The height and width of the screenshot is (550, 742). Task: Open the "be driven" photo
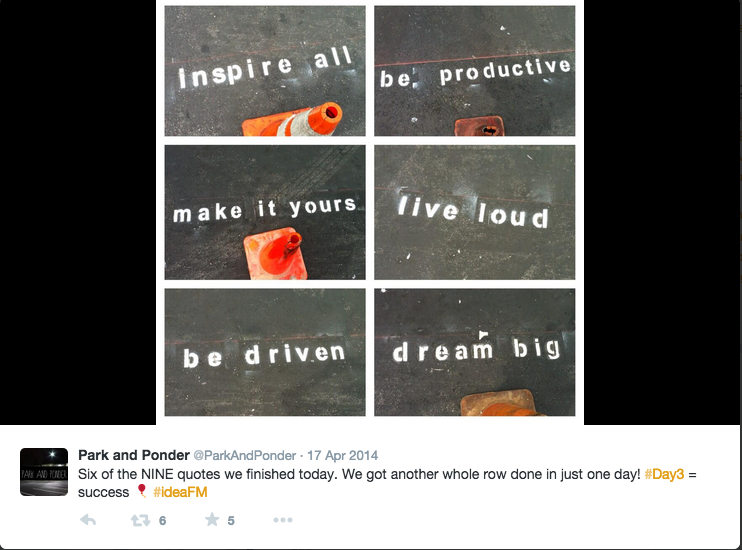click(265, 352)
